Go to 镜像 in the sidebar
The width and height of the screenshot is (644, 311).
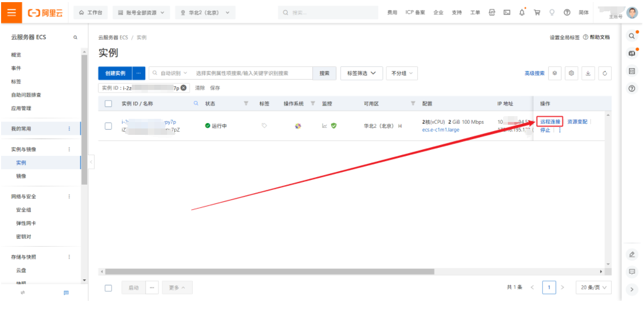pos(21,176)
